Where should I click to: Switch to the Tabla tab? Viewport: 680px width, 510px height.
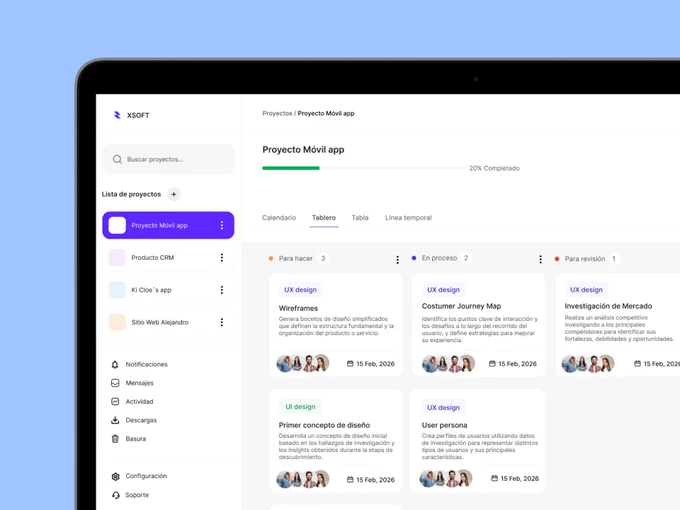tap(360, 218)
